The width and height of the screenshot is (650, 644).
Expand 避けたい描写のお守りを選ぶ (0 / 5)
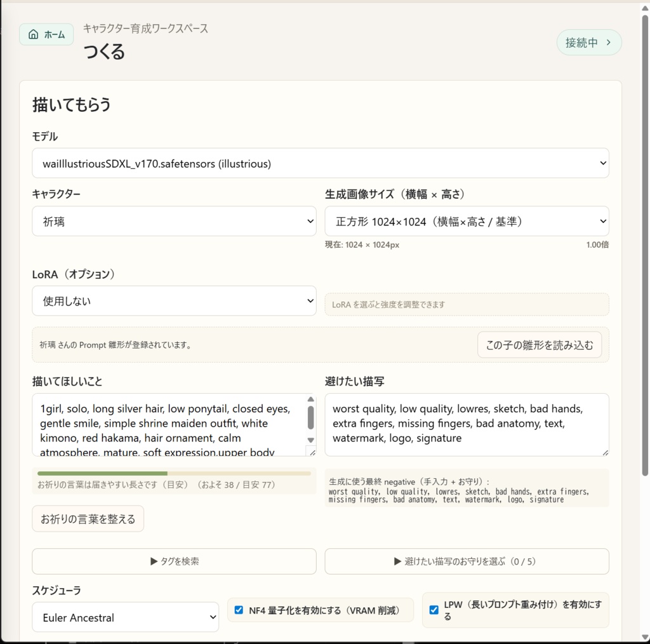(x=467, y=561)
